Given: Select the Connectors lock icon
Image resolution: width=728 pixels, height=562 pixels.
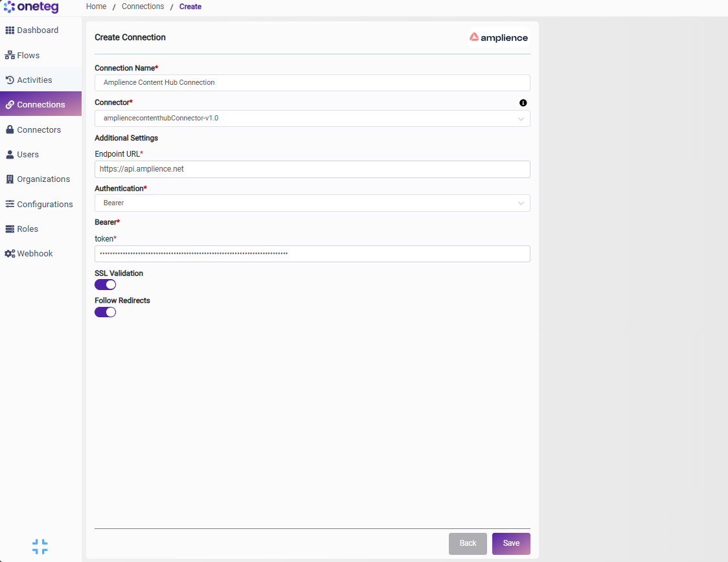Looking at the screenshot, I should [x=10, y=129].
